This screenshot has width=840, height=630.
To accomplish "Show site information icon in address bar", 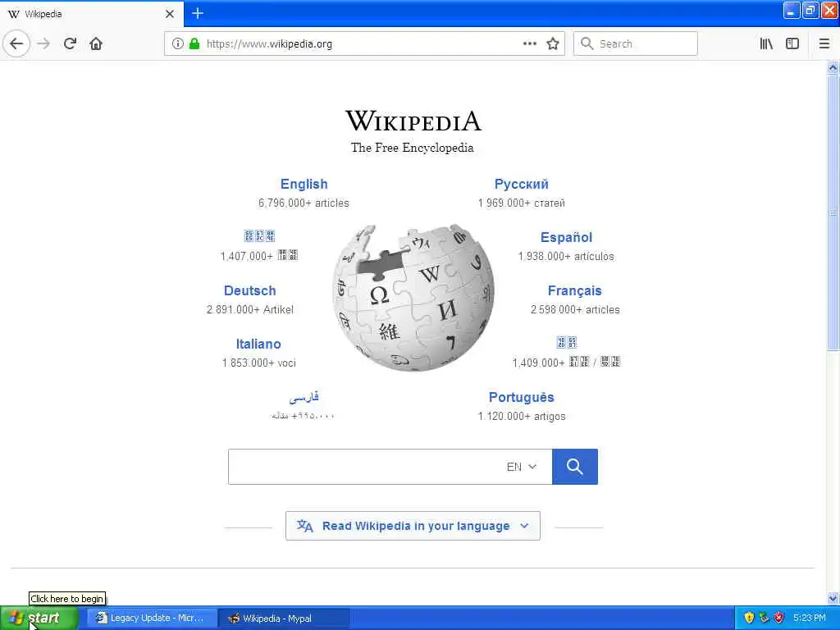I will click(178, 43).
